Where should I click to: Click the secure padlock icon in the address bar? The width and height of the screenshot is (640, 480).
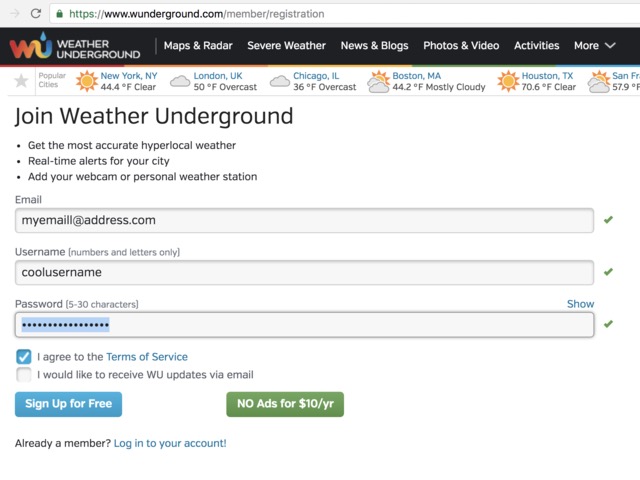coord(60,14)
